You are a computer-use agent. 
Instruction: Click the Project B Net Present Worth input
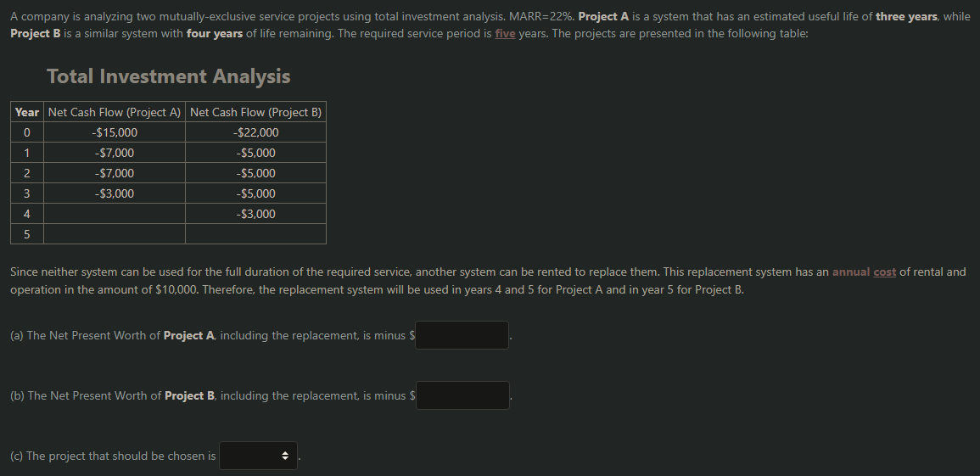pos(462,395)
